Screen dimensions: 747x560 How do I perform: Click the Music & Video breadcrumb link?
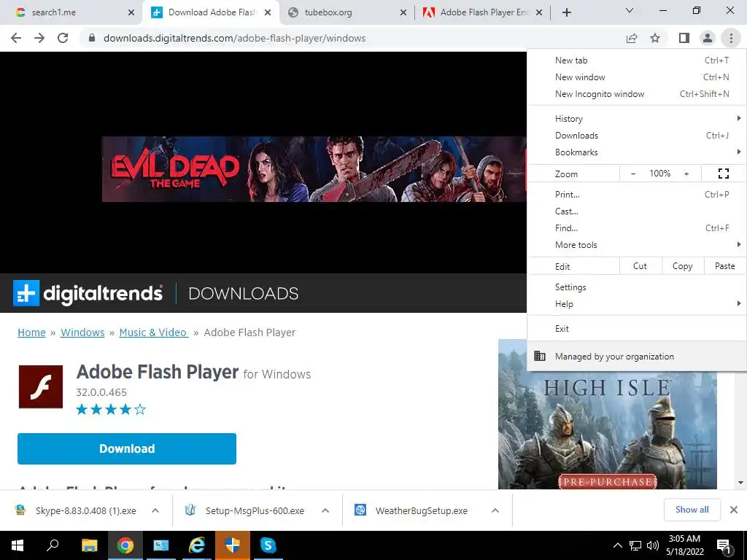[x=153, y=332]
